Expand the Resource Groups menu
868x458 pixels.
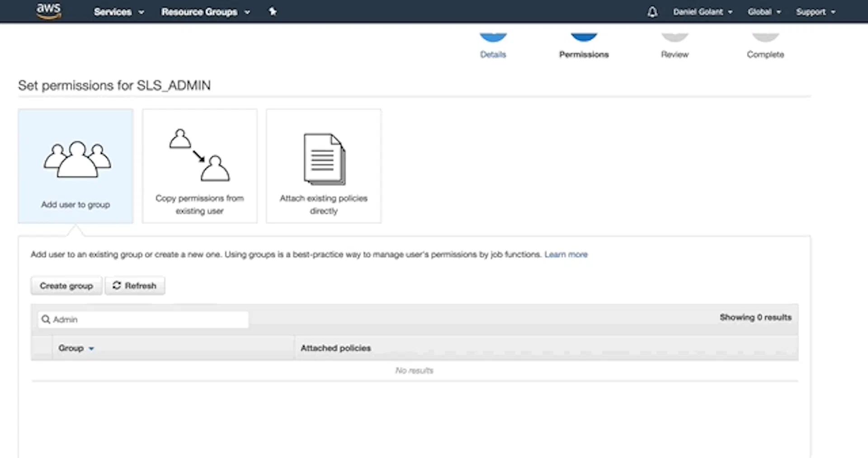tap(206, 12)
